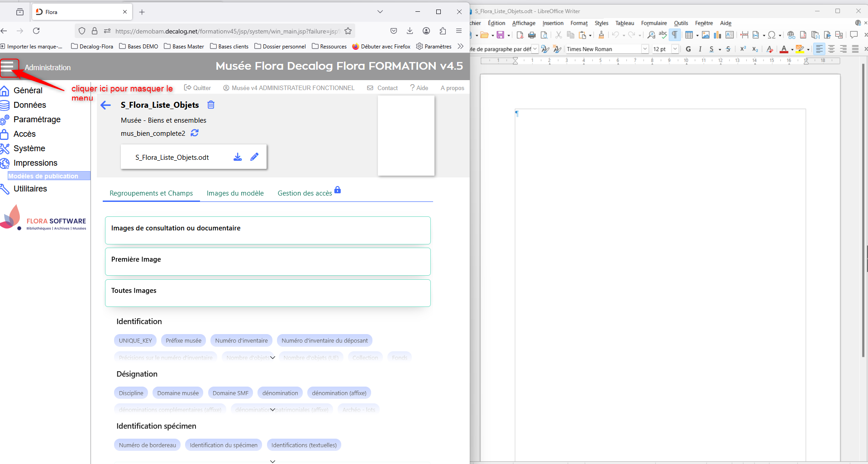Switch to the Images du modèle tab

coord(235,193)
